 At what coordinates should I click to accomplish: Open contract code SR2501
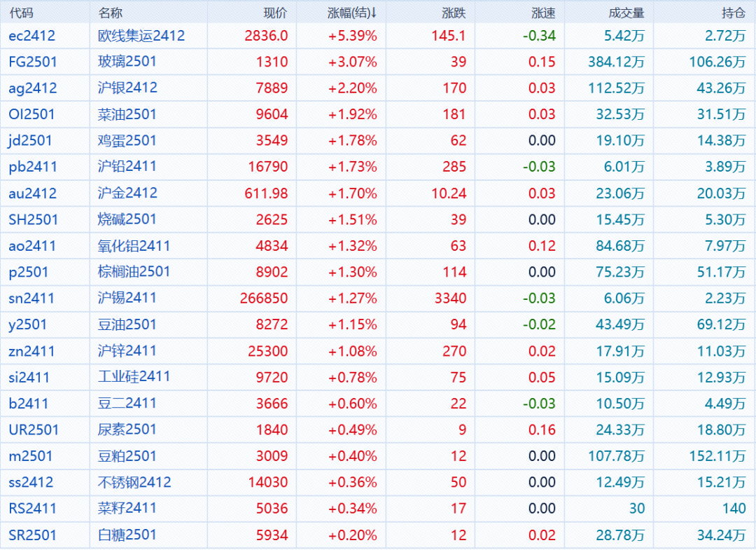pyautogui.click(x=33, y=535)
